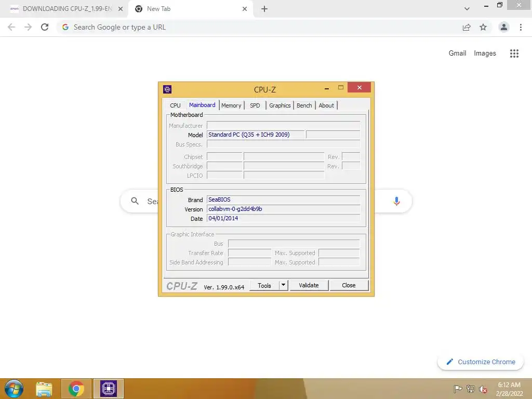Click the CPU-Z taskbar icon
Image resolution: width=532 pixels, height=399 pixels.
tap(109, 389)
